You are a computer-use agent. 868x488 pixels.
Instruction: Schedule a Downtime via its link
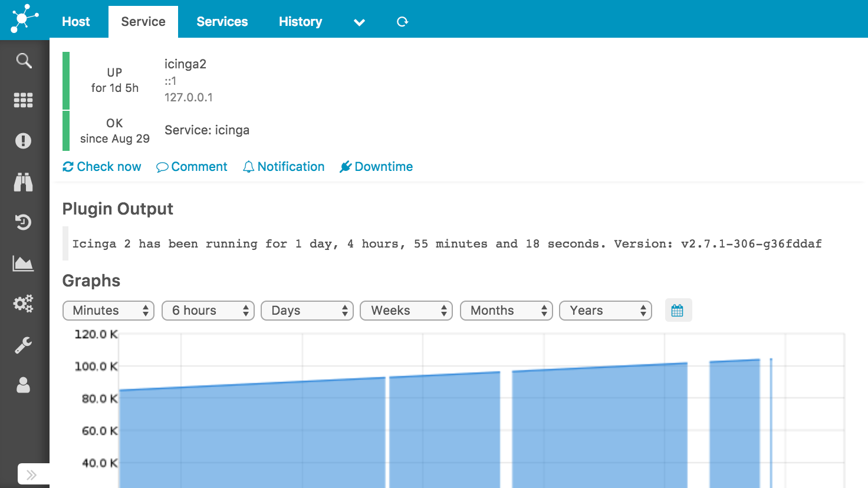(376, 167)
